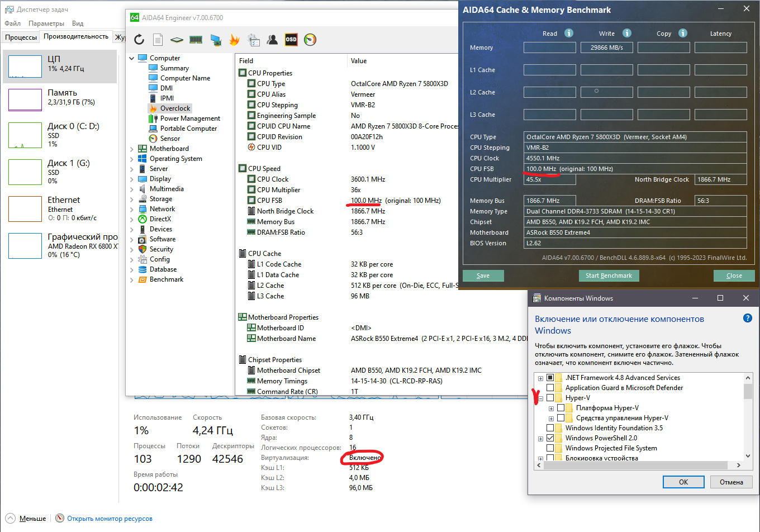Click the CPU chip icon in AIDA64 toolbar
The height and width of the screenshot is (532, 760).
point(177,40)
